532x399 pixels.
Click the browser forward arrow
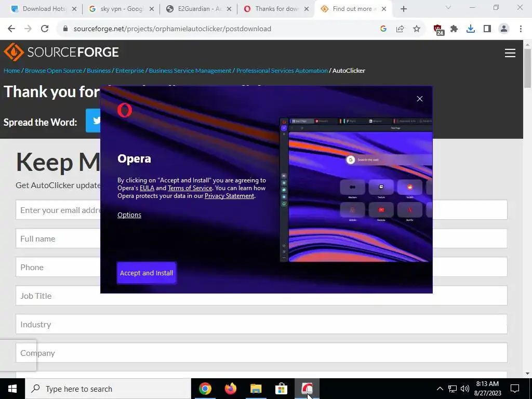[28, 29]
